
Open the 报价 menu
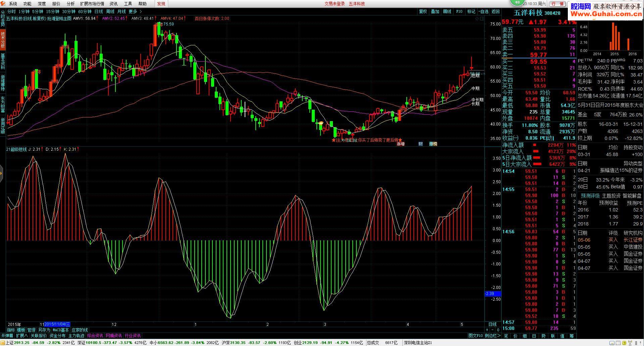coord(56,4)
